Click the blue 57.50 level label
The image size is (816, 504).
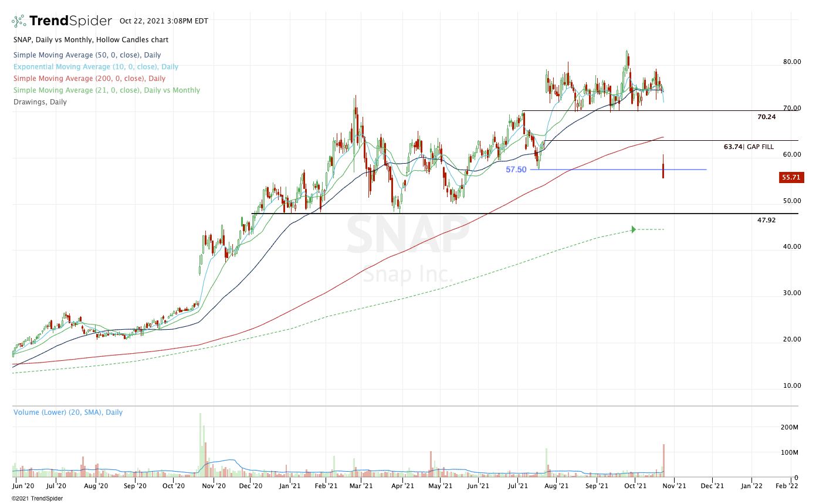pyautogui.click(x=516, y=170)
